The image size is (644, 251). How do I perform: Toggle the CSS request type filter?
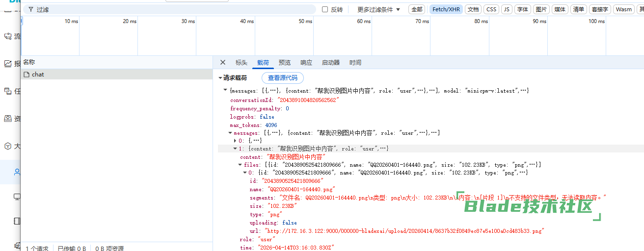(491, 9)
